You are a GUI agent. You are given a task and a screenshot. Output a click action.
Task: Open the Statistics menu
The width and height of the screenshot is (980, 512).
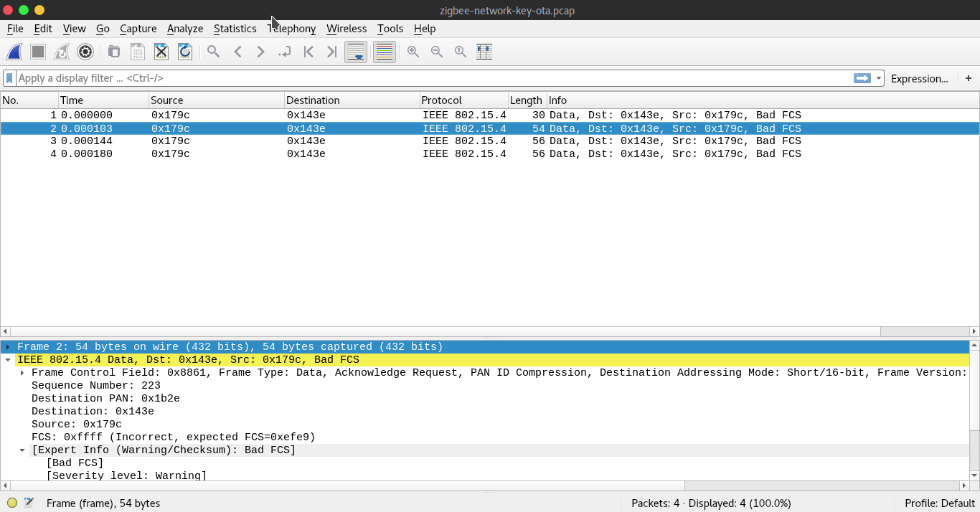click(235, 29)
